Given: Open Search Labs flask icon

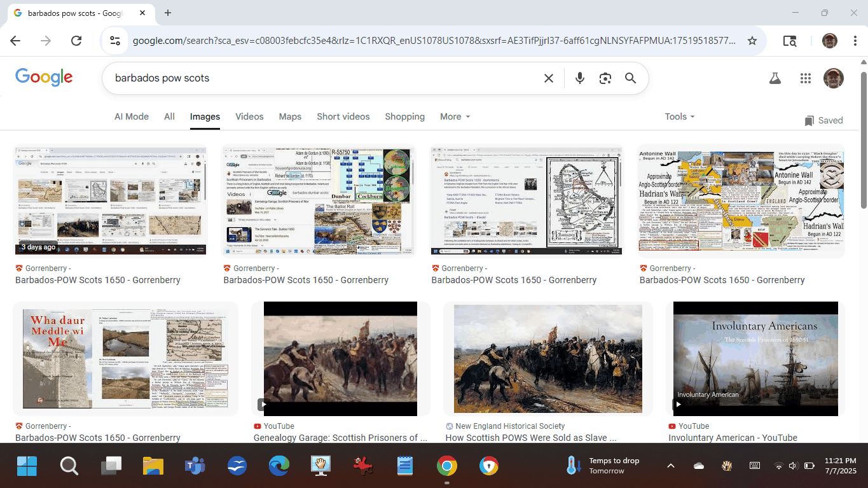Looking at the screenshot, I should click(775, 78).
